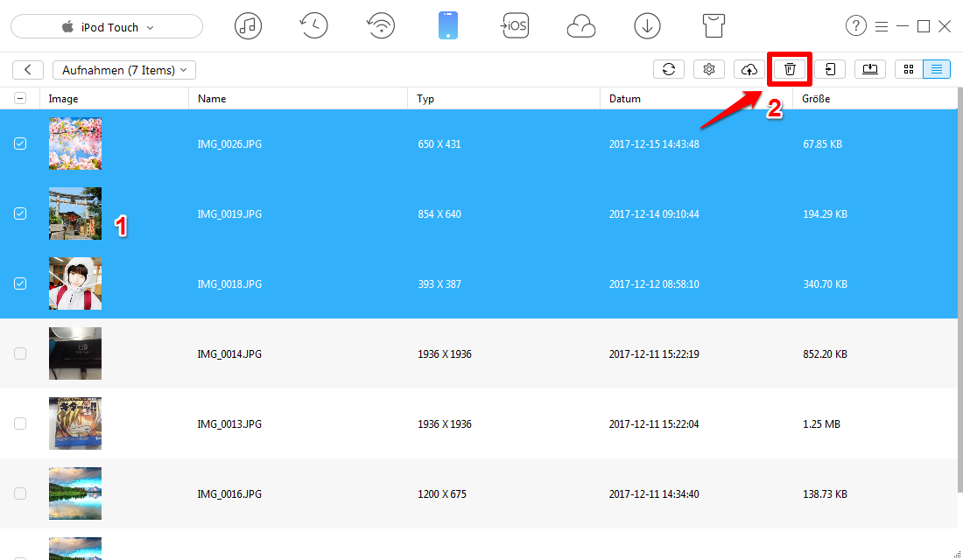The width and height of the screenshot is (963, 560).
Task: Click the cherry blossom thumbnail of IMG_0026
Action: pos(75,143)
